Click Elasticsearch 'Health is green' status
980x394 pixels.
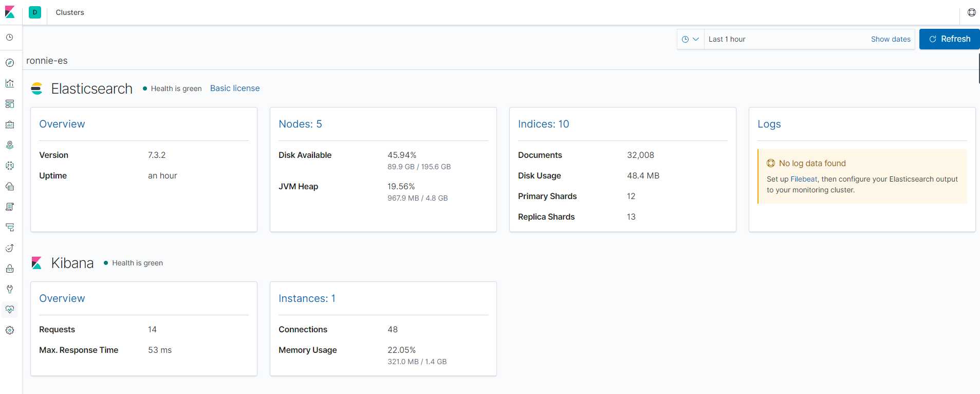pos(172,88)
